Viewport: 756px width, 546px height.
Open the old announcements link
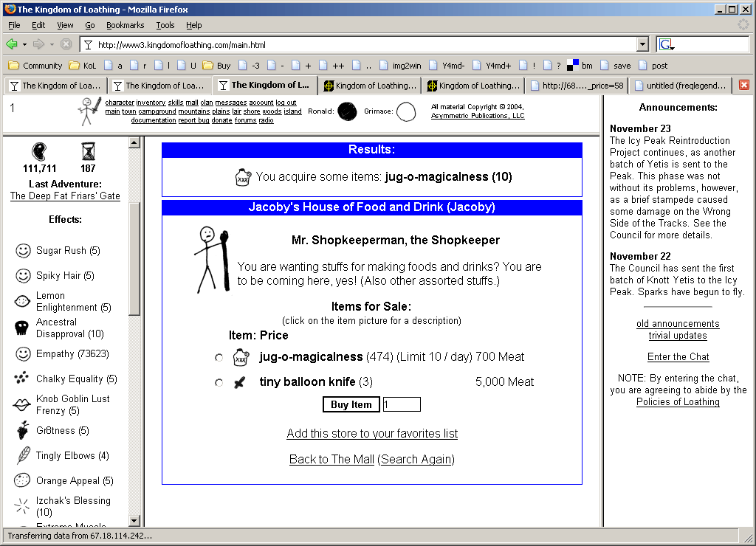pyautogui.click(x=678, y=324)
